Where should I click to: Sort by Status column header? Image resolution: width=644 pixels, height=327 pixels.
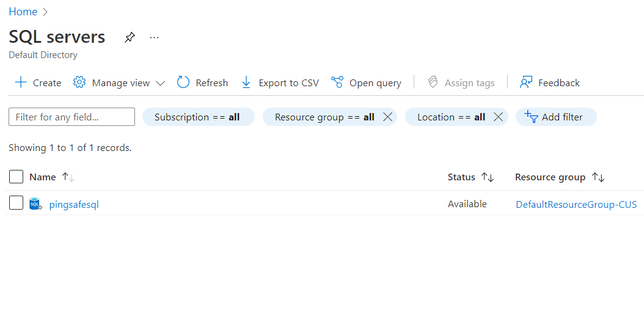(461, 177)
